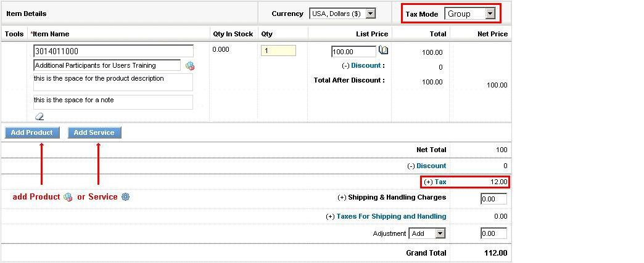This screenshot has height=263, width=644.
Task: Open the item-level Discount link
Action: click(366, 66)
